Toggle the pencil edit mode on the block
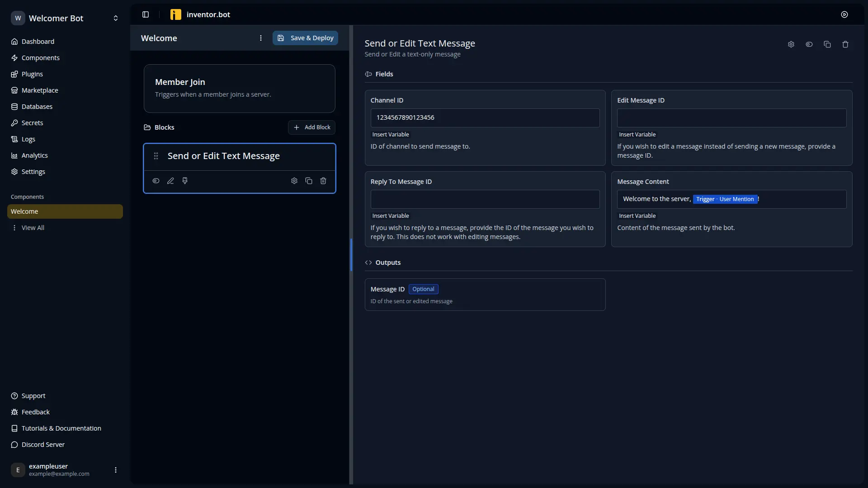This screenshot has height=488, width=868. (x=170, y=181)
